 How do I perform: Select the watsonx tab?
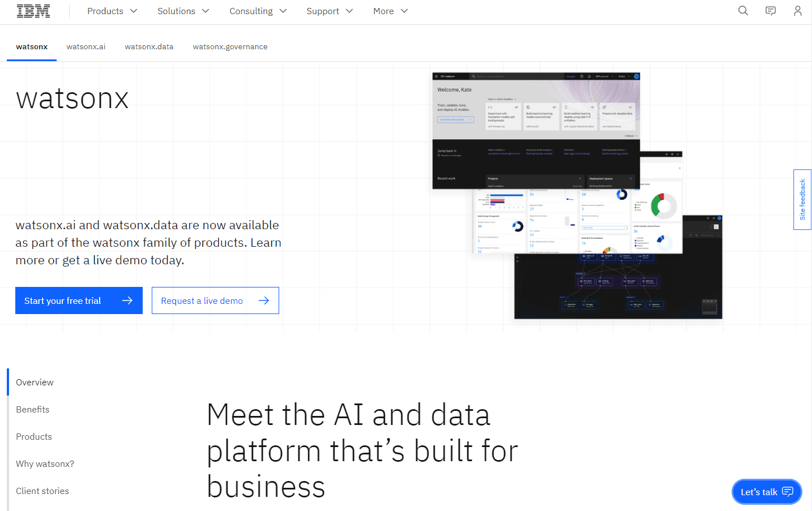click(x=32, y=47)
